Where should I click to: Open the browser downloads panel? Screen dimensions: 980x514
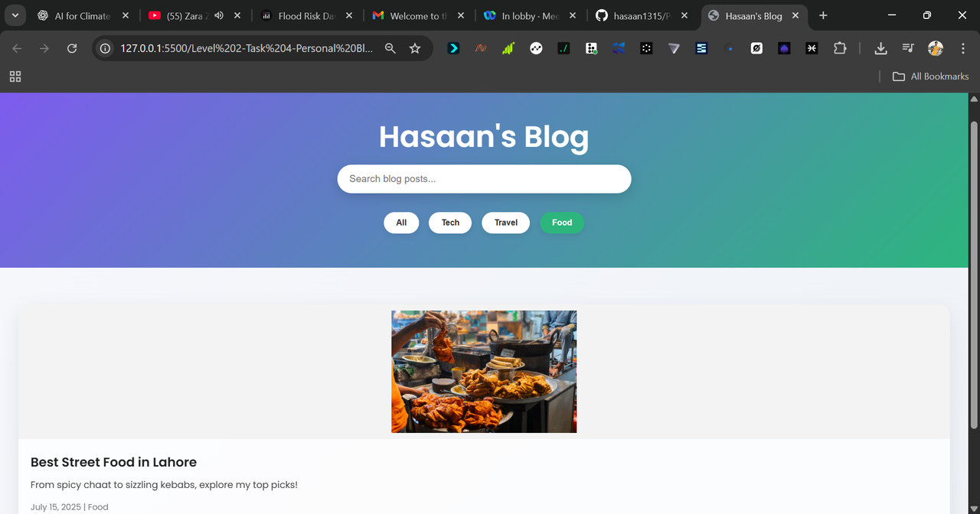tap(880, 48)
